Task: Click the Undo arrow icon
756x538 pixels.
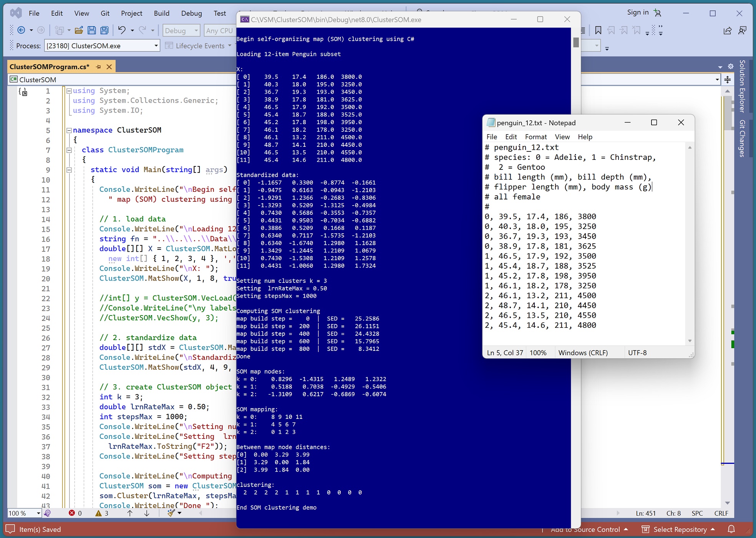Action: pos(122,30)
